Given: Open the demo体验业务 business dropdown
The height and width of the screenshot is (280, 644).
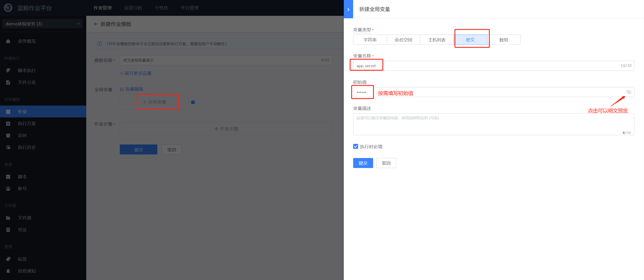Looking at the screenshot, I should click(43, 24).
